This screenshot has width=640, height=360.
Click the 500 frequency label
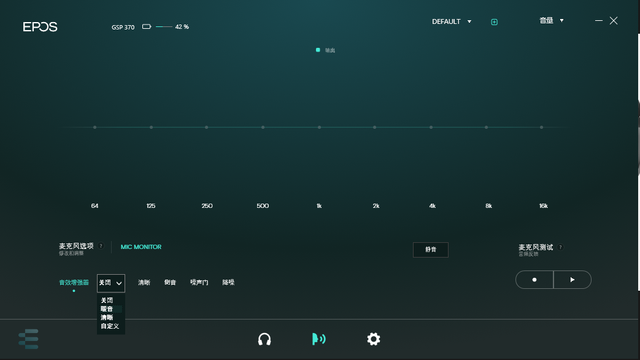262,206
